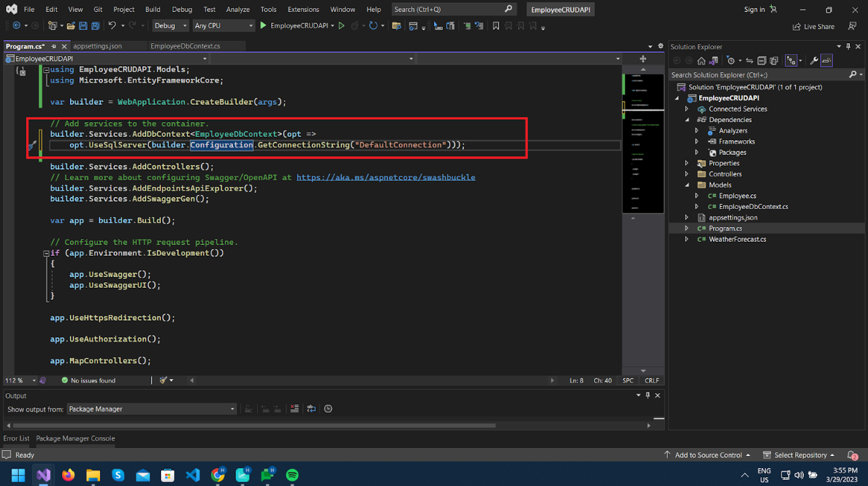Click the Restart refresh icon in toolbar

(373, 26)
